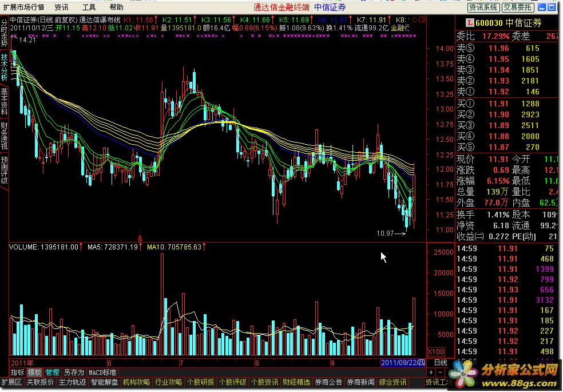Click the 14.21 high price annotation
563x392 pixels.
tap(27, 40)
